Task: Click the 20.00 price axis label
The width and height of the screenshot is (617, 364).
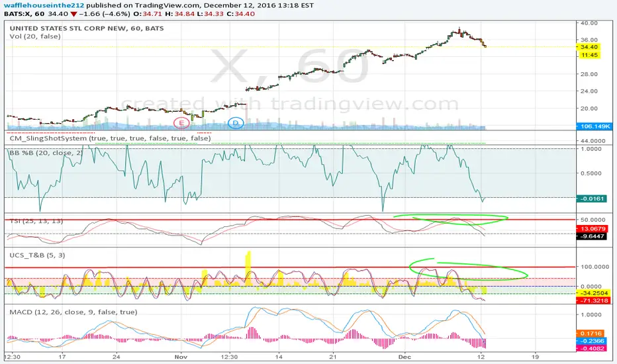Action: 589,109
